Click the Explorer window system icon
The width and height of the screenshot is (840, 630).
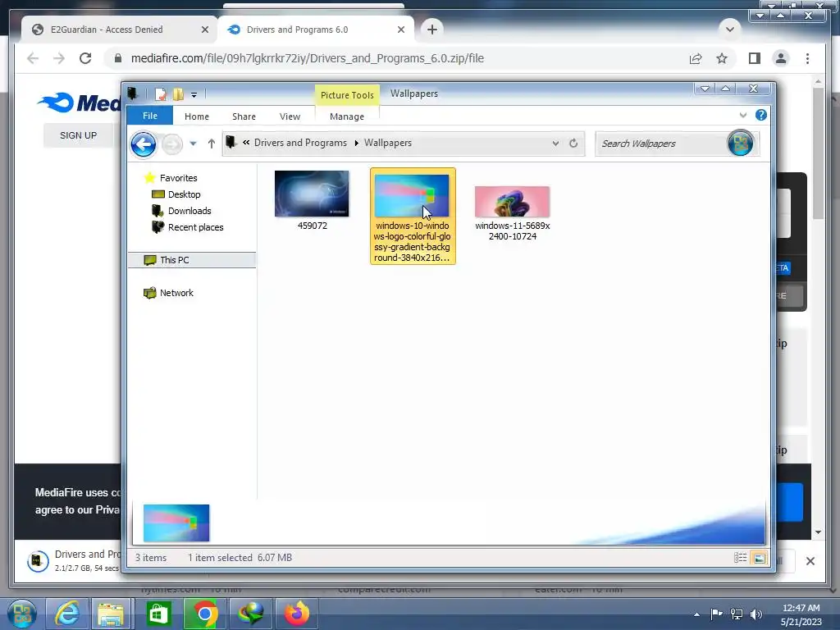132,94
